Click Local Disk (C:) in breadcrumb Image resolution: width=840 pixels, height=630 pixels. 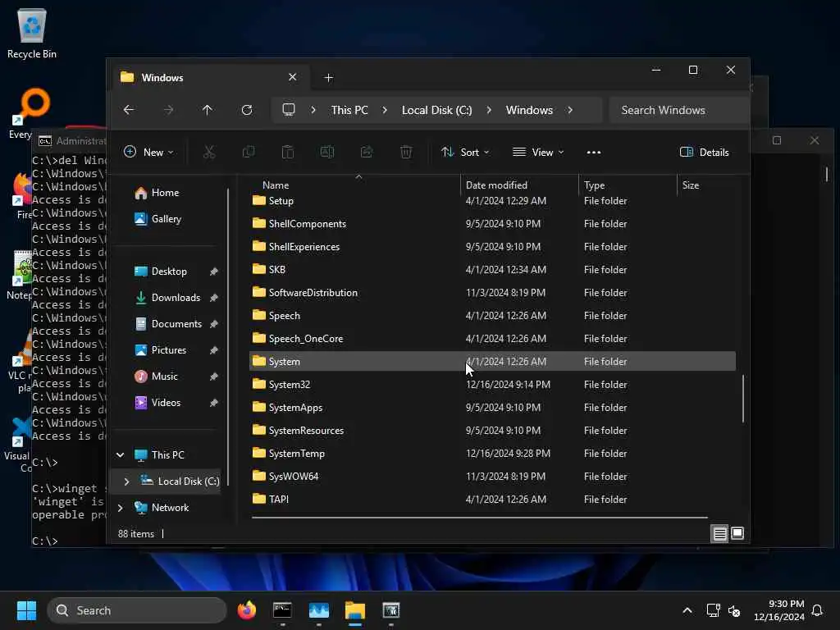[436, 110]
